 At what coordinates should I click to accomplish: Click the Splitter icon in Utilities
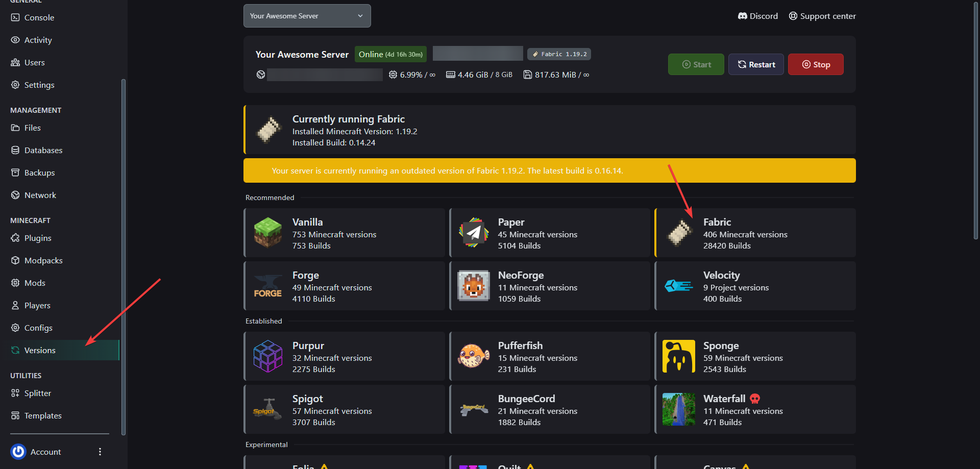(x=15, y=393)
